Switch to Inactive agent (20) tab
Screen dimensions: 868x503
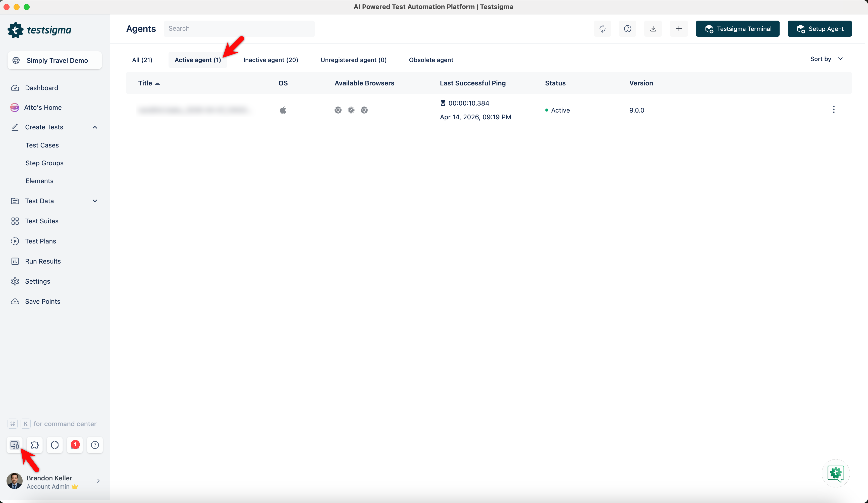coord(270,60)
